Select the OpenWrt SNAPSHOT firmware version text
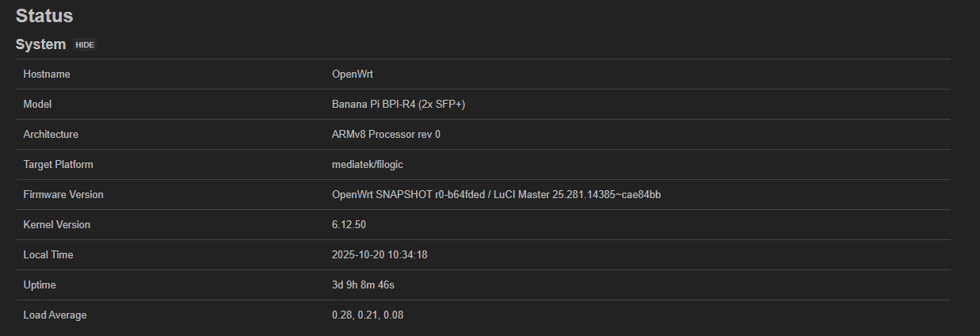Image resolution: width=980 pixels, height=336 pixels. click(x=496, y=195)
